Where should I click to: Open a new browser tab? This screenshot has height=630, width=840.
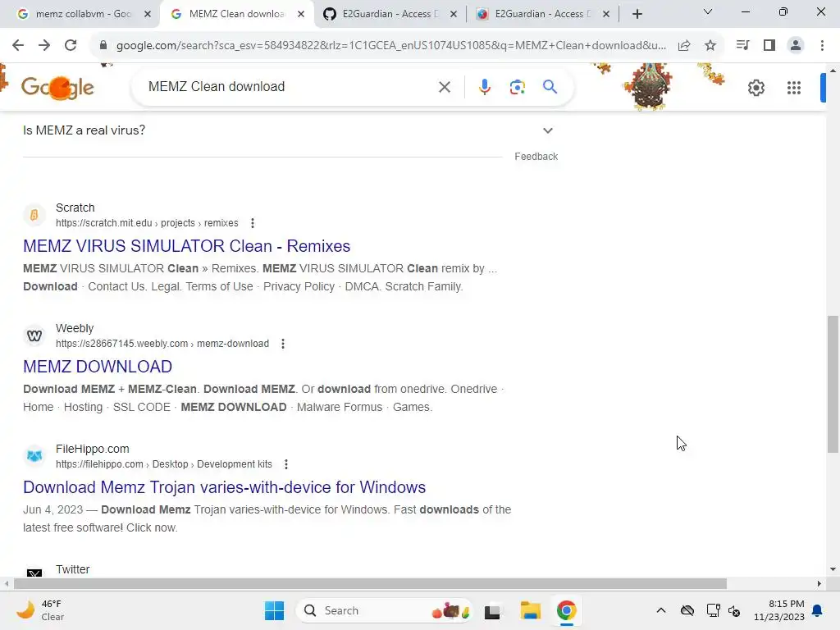pos(637,15)
